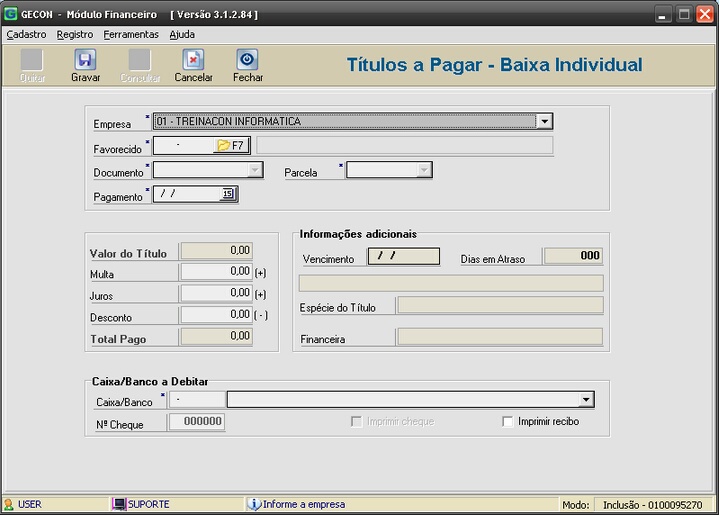Expand the Caixa/Banco dropdown list

(586, 400)
